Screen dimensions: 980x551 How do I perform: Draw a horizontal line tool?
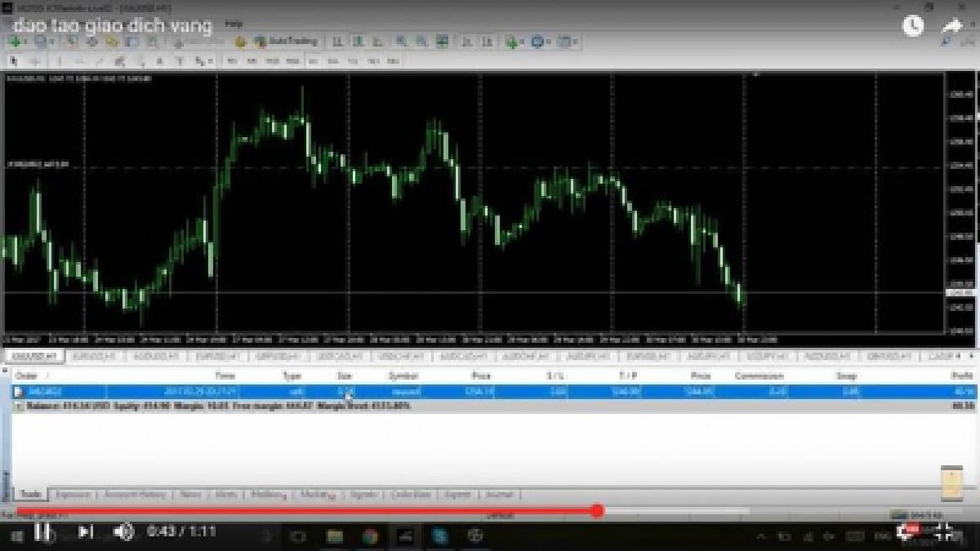point(80,61)
